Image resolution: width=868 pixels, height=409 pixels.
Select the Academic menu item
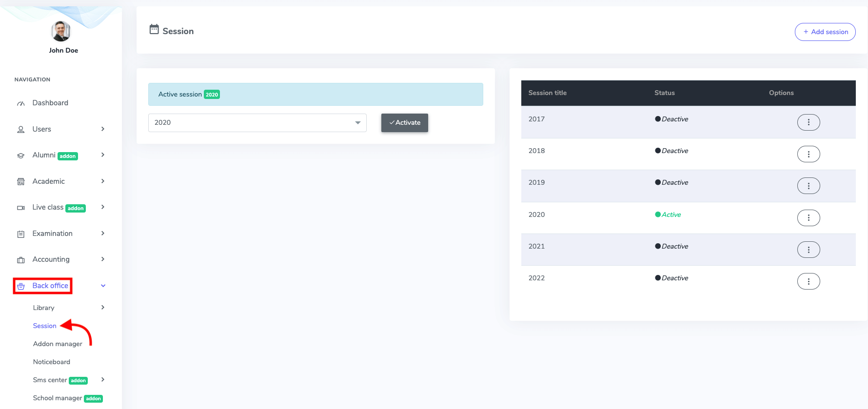(48, 181)
